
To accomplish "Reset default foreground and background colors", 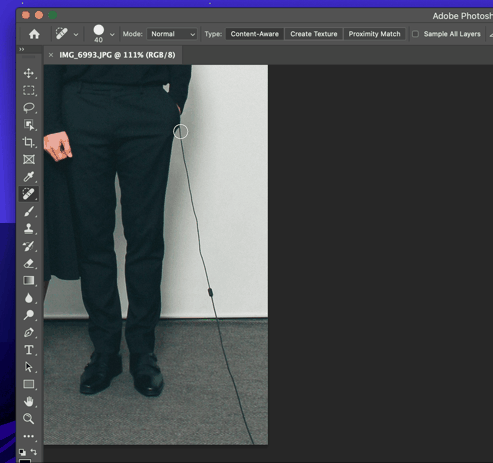I will click(22, 452).
